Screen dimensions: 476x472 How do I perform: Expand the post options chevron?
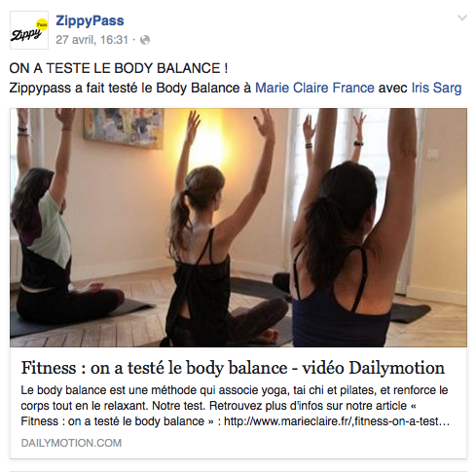[462, 18]
